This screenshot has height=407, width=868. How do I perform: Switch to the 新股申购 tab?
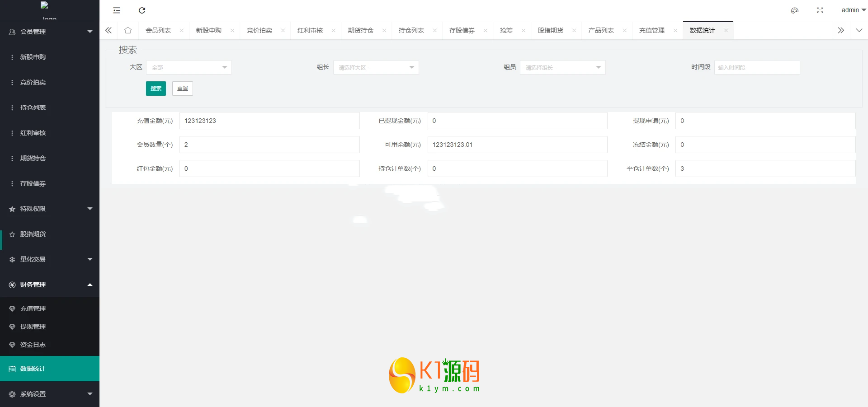[209, 30]
